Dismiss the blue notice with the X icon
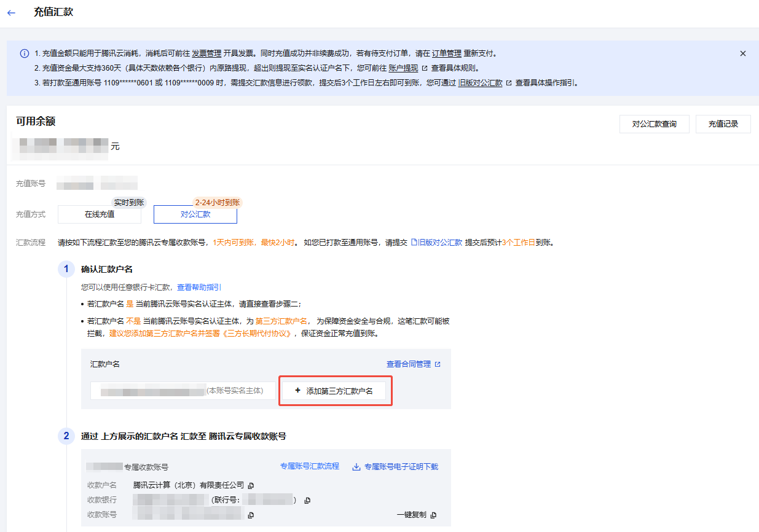The width and height of the screenshot is (759, 532). click(x=742, y=53)
